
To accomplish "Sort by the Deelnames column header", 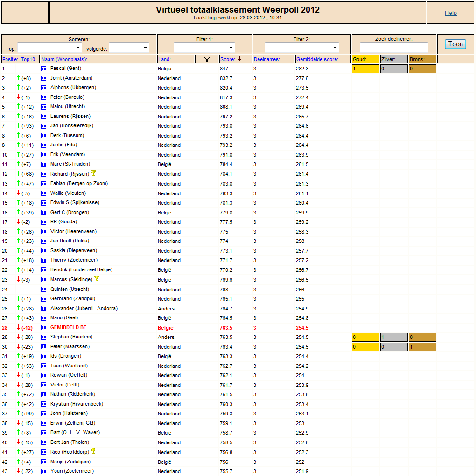I will pyautogui.click(x=267, y=60).
